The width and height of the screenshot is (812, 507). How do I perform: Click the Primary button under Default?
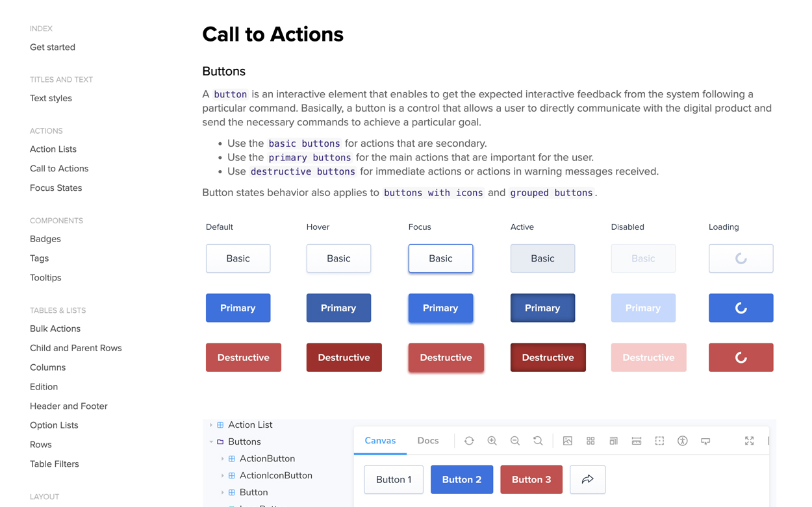pos(238,308)
